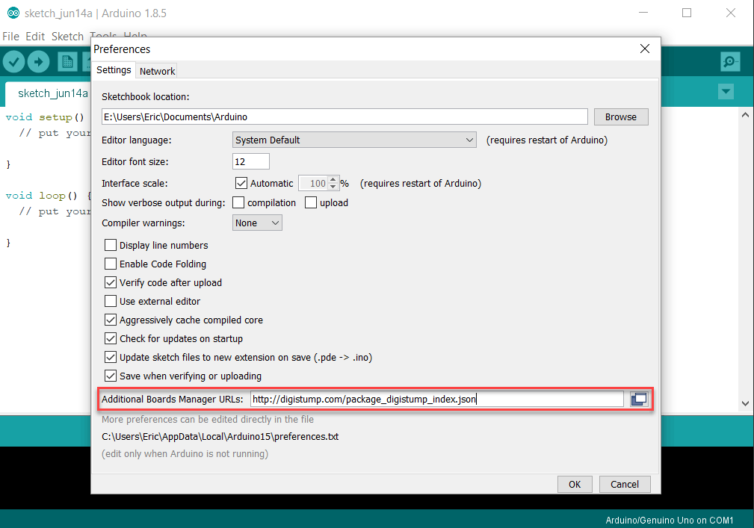Open the Compiler warnings dropdown
754x528 pixels.
257,223
